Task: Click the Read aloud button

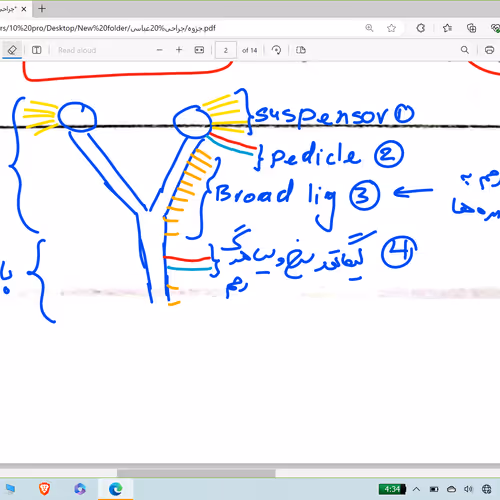Action: tap(77, 50)
